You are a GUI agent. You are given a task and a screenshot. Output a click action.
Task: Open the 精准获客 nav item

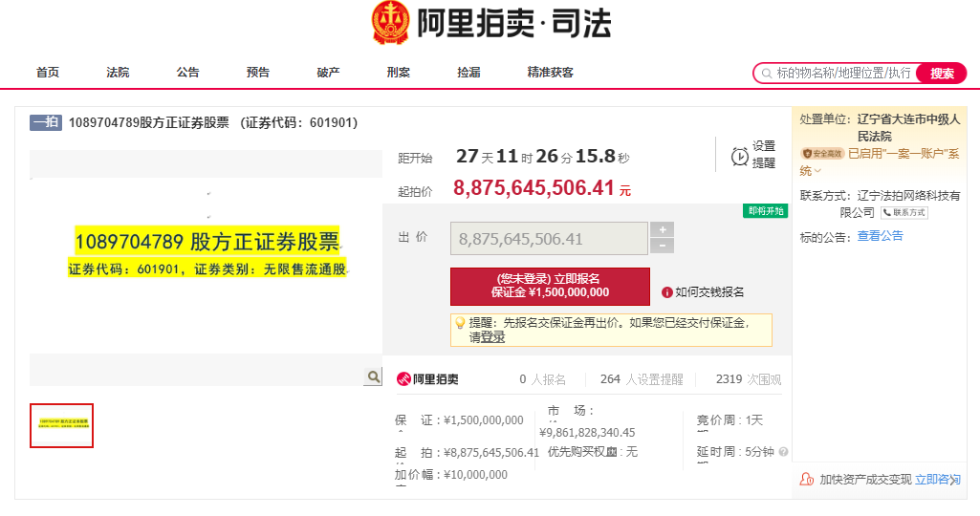pos(550,73)
